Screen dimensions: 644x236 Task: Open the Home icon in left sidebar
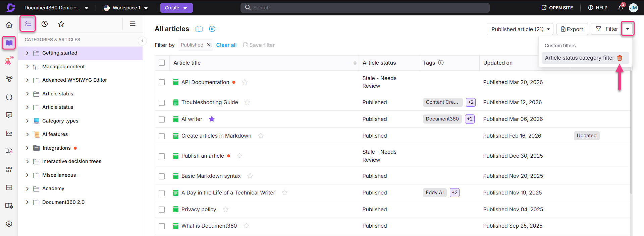(9, 25)
